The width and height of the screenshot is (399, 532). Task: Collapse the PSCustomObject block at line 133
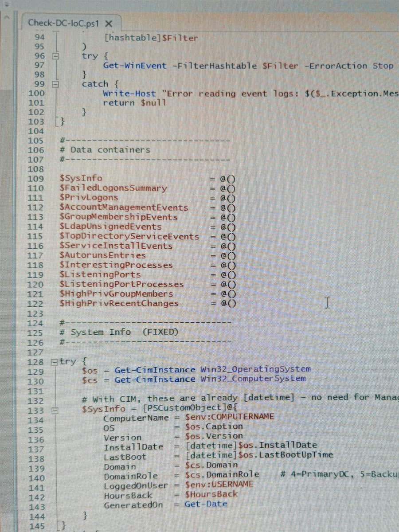tap(55, 410)
